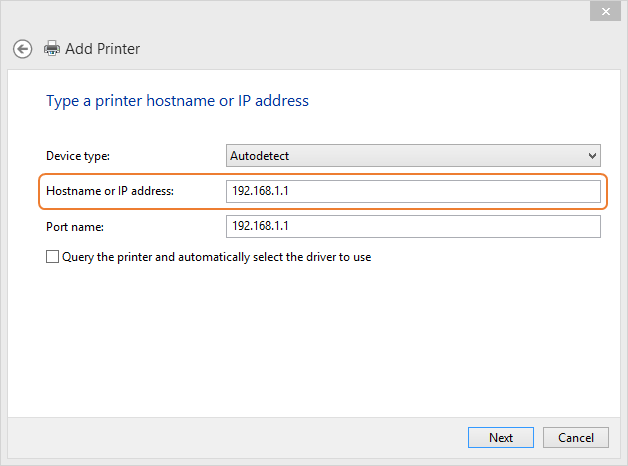Proceed with the Next button
The width and height of the screenshot is (628, 466).
pyautogui.click(x=501, y=438)
